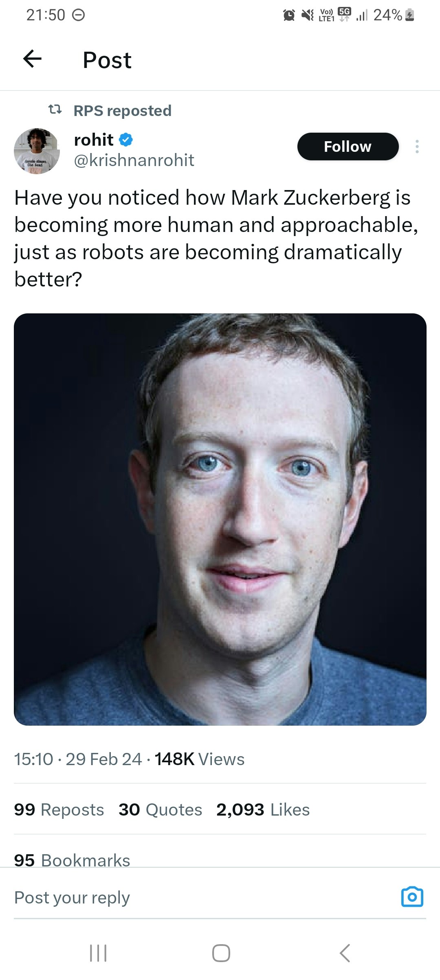View the 2,093 Likes list
This screenshot has height=980, width=440.
263,809
